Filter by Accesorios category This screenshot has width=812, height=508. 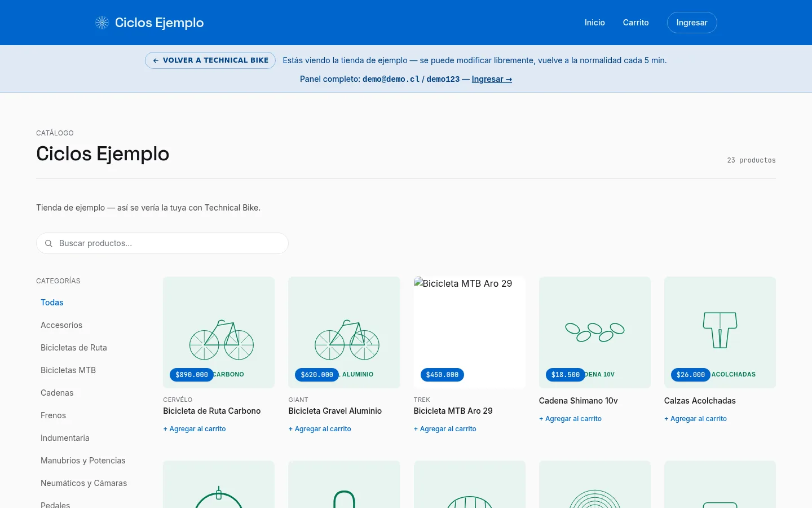tap(61, 325)
